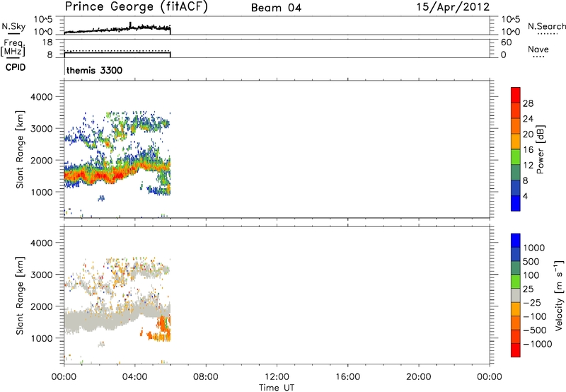Click the "18" value on the frequency axis
Screen dimensions: 566x392
(47, 42)
